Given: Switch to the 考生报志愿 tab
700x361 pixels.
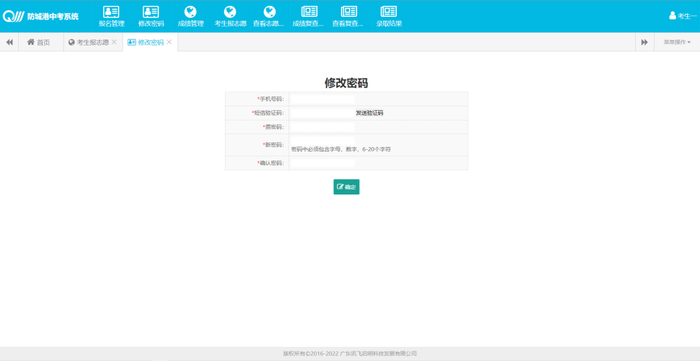Looking at the screenshot, I should pyautogui.click(x=88, y=42).
